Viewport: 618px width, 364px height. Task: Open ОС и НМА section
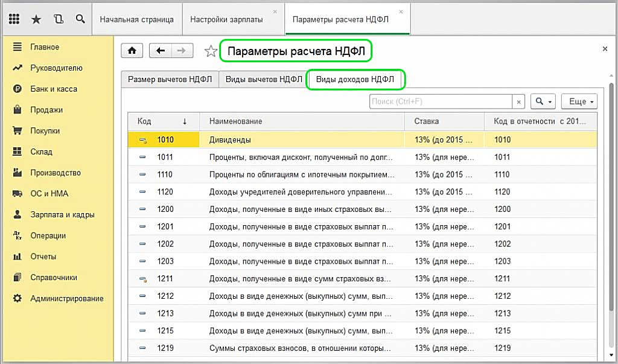[49, 194]
